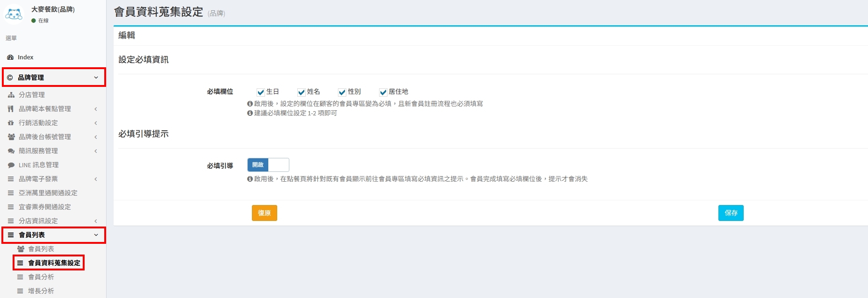Screen dimensions: 868x298
Task: Click the LINE 訊息管理 comment icon
Action: pyautogui.click(x=11, y=165)
